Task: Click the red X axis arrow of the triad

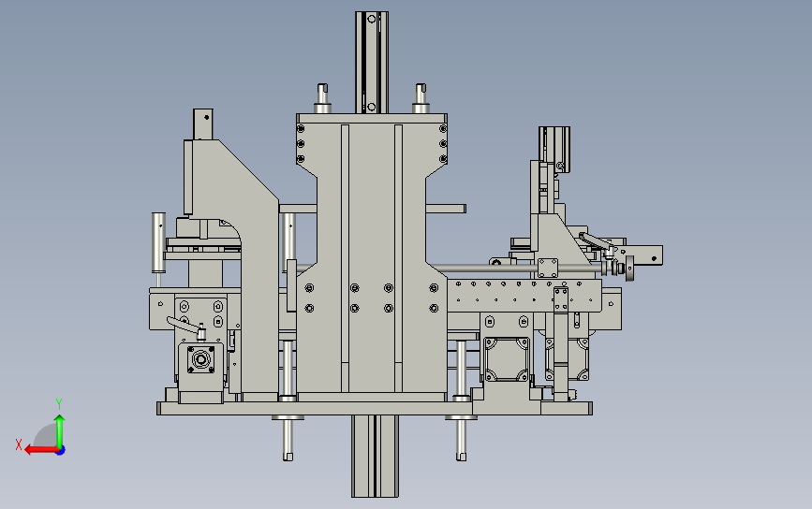Action: coord(40,450)
